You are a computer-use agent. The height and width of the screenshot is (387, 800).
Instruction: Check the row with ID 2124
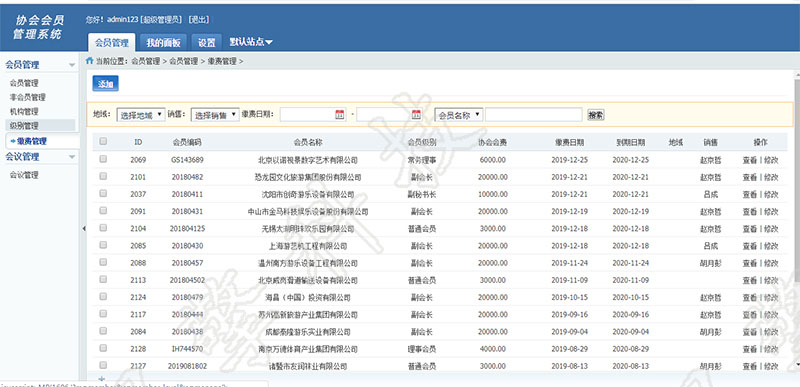103,296
